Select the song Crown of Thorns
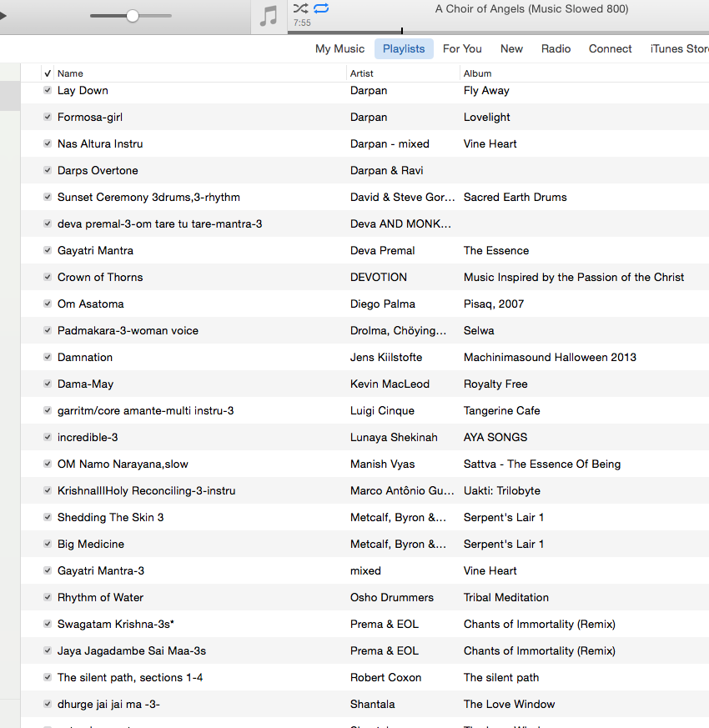 click(100, 277)
